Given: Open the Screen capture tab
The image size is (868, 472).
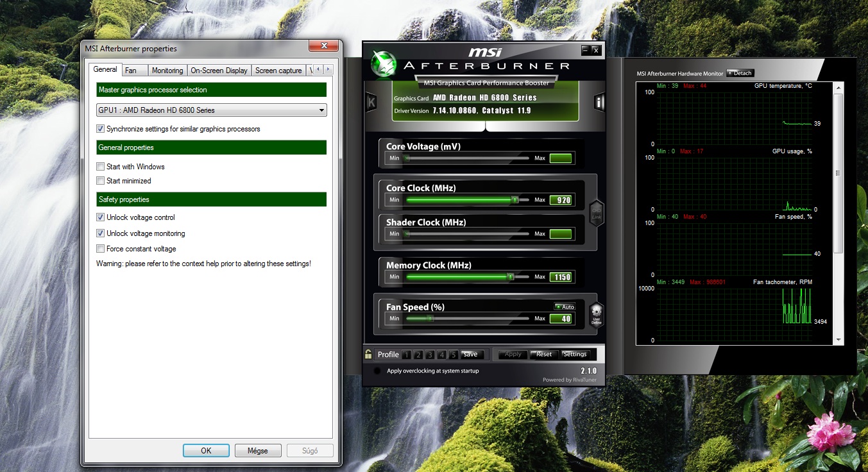Looking at the screenshot, I should pyautogui.click(x=278, y=71).
